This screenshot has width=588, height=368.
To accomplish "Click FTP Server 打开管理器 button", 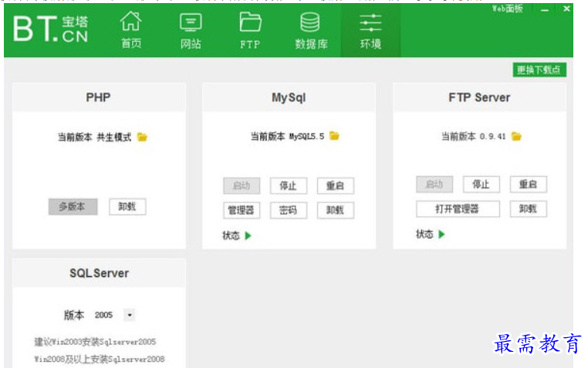I will 458,209.
